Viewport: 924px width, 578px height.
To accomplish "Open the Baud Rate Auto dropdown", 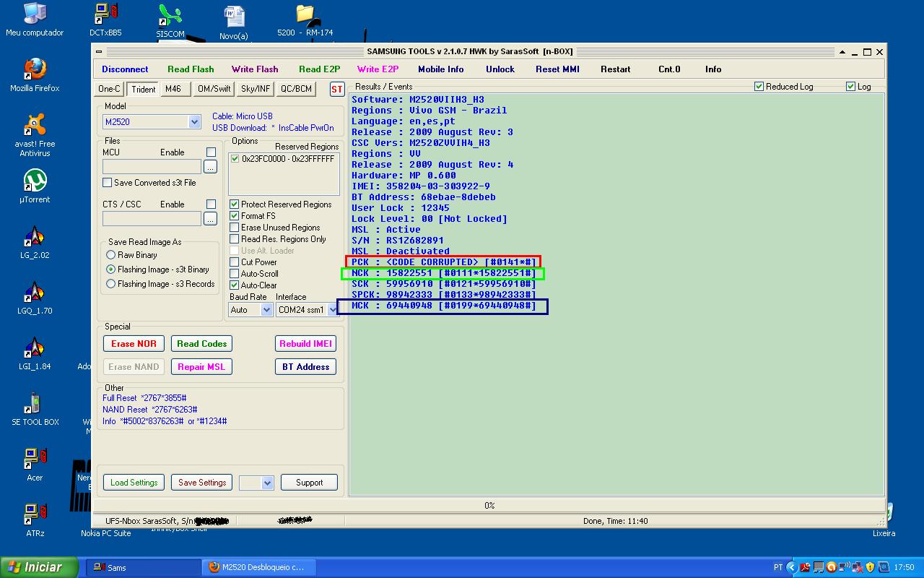I will 266,310.
